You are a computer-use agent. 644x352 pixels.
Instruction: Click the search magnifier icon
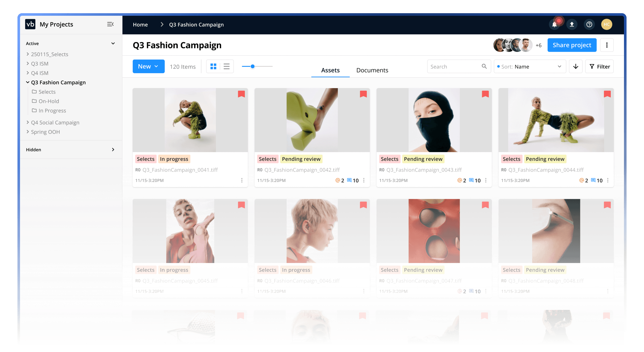click(x=484, y=66)
